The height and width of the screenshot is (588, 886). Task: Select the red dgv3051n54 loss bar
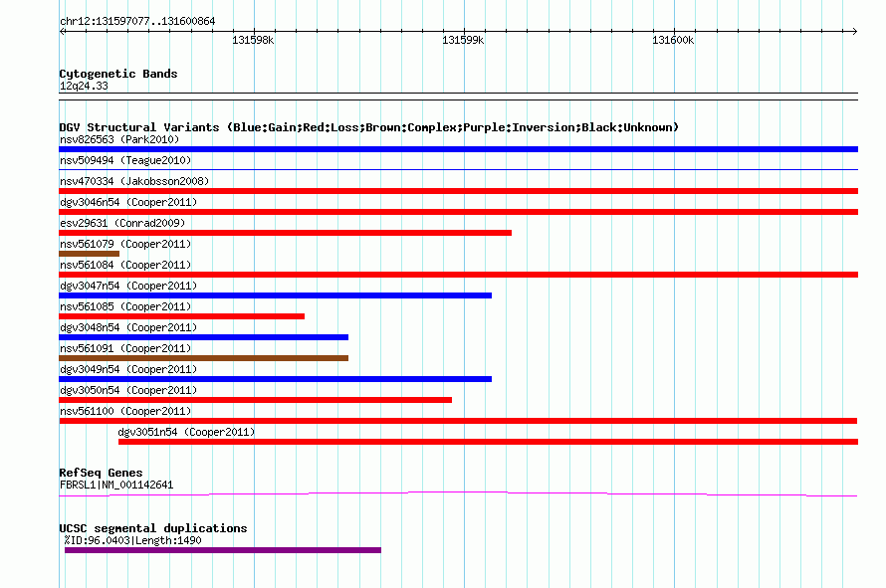(x=488, y=442)
